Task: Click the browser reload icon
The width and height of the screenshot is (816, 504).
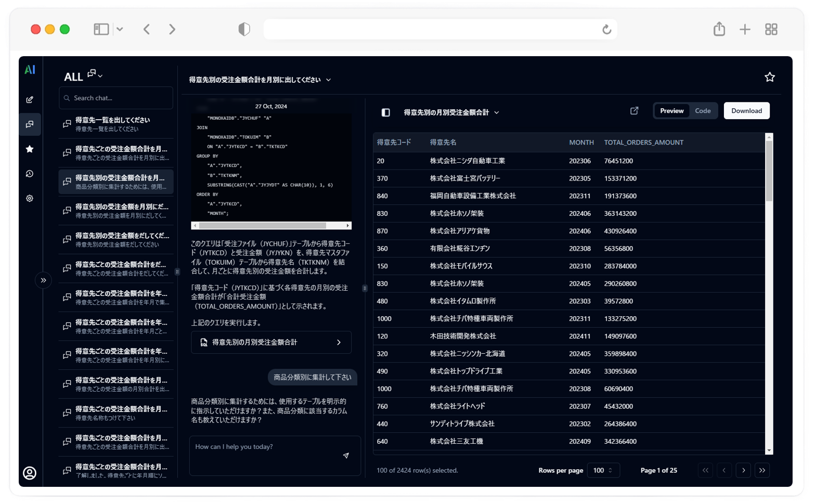Action: tap(606, 30)
